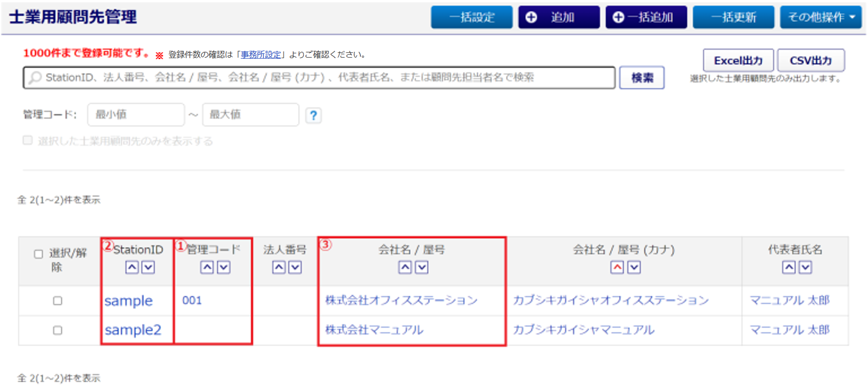Sort 法人番号 column descending
This screenshot has width=868, height=391.
pos(295,267)
